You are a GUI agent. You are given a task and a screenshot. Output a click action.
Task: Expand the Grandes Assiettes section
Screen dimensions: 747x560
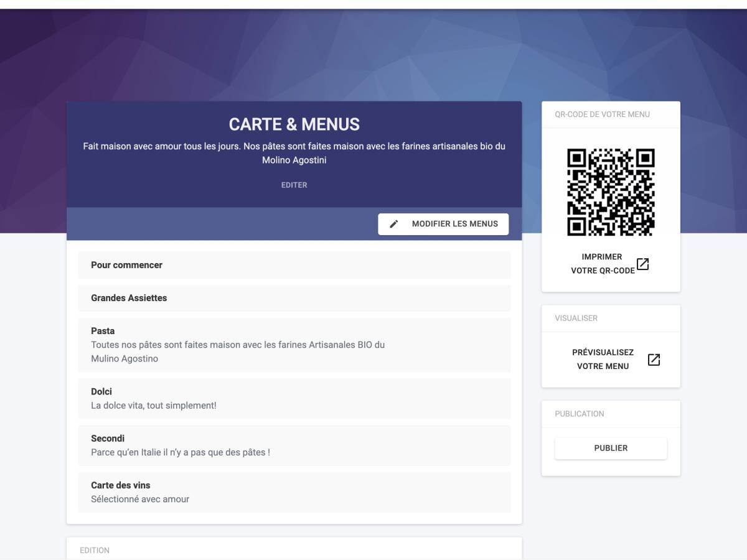point(294,298)
